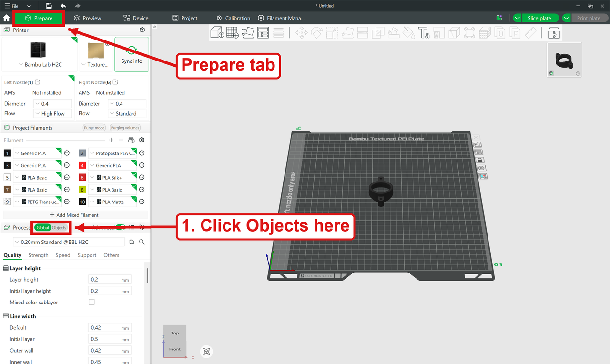Click the filament 4 red color swatch
The width and height of the screenshot is (610, 364).
pos(82,165)
